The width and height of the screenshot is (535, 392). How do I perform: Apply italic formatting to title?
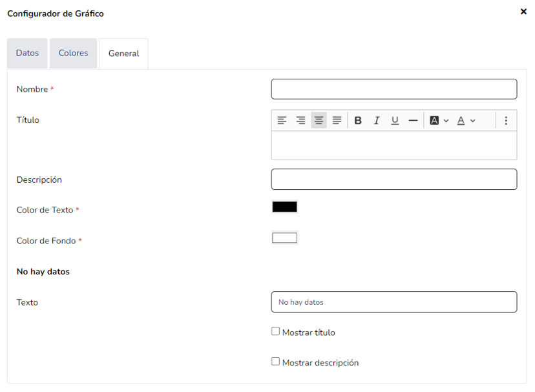tap(376, 121)
